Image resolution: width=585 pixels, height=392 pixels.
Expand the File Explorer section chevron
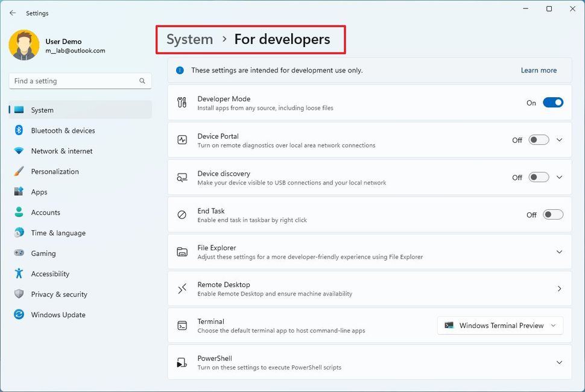[x=559, y=251]
